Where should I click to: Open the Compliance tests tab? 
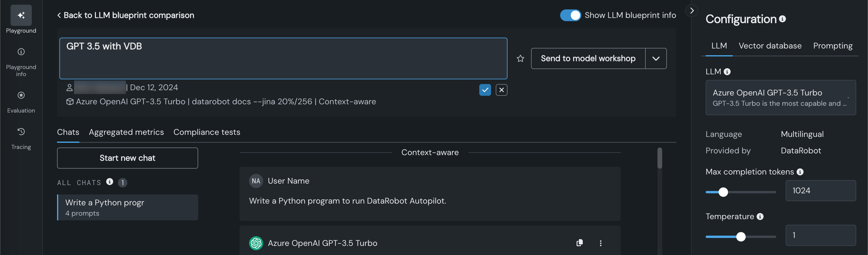click(206, 132)
